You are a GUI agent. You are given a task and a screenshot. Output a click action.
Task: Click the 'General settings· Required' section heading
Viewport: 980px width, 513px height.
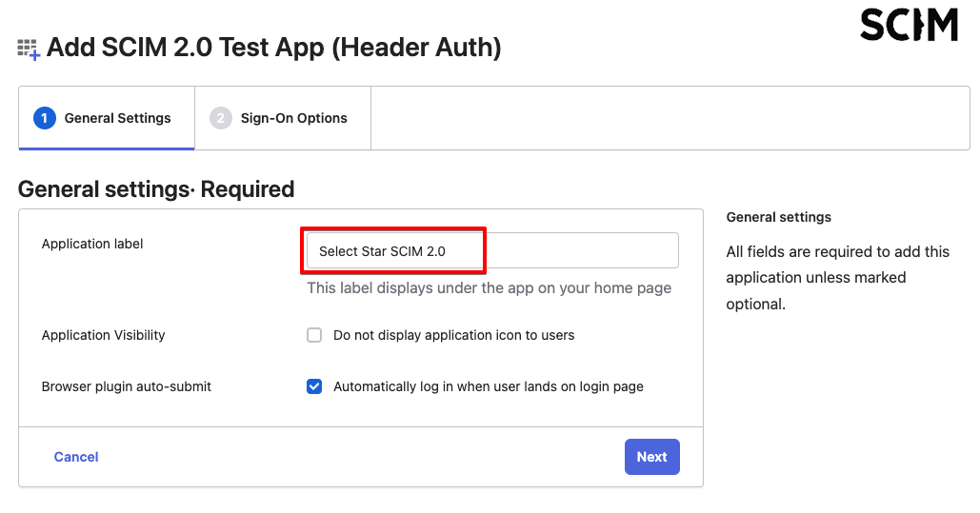(x=156, y=189)
